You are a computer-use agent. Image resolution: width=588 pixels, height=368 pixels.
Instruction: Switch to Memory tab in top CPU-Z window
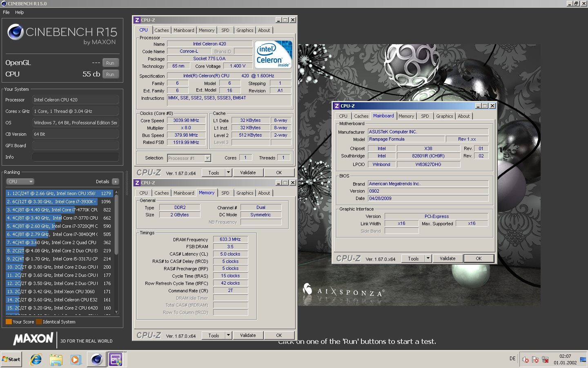(207, 30)
